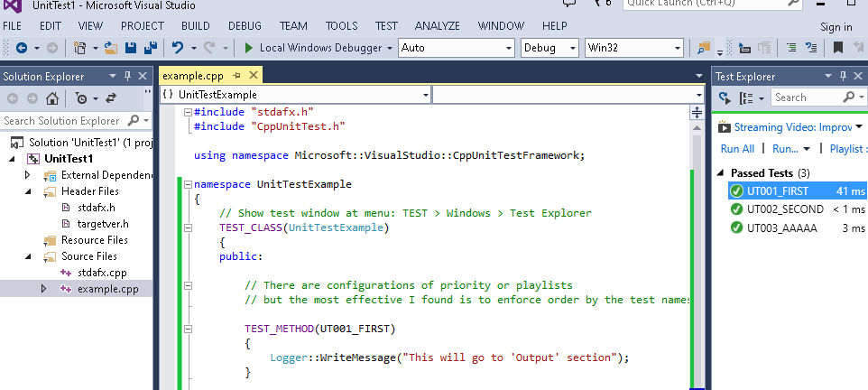Click the Group By icon in Test Explorer
The image size is (868, 390).
click(747, 98)
